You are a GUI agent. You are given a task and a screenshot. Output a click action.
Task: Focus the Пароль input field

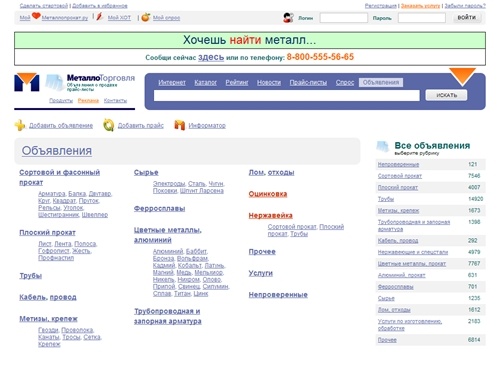[x=422, y=18]
